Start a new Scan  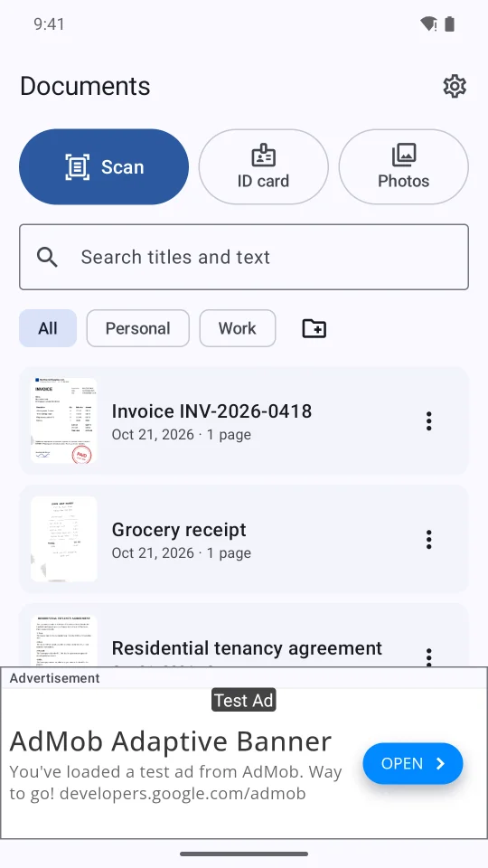pyautogui.click(x=104, y=166)
